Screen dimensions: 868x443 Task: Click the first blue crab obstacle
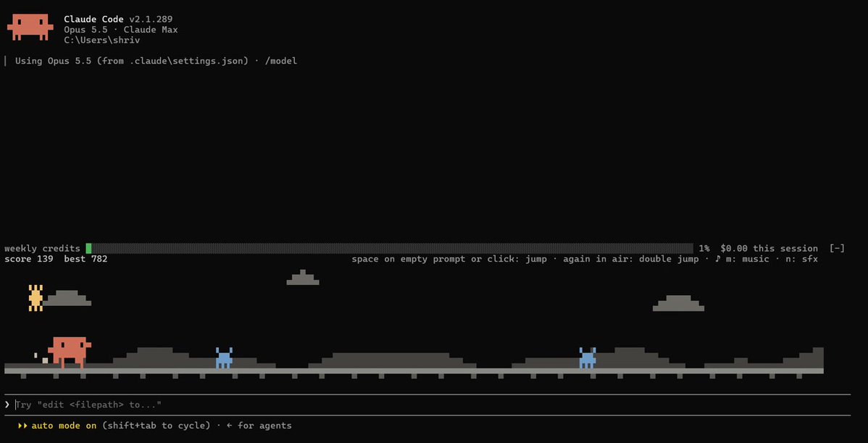coord(224,357)
